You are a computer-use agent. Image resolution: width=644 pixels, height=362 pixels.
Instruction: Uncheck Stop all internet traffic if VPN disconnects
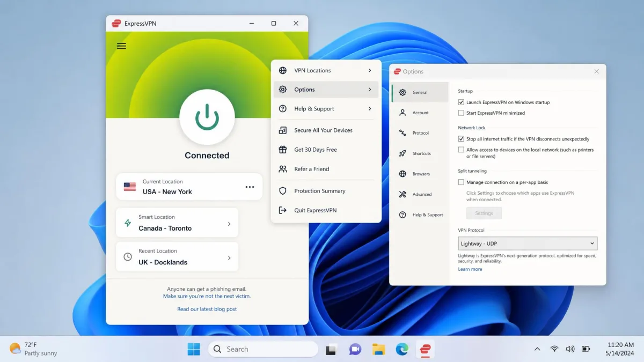(461, 139)
